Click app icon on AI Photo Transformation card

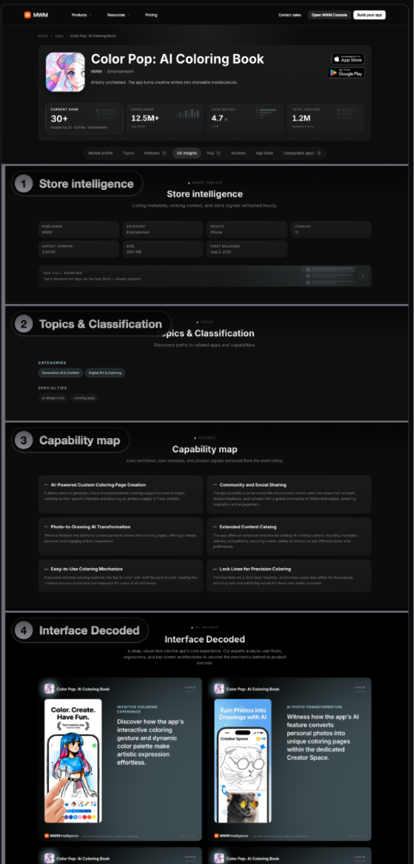(219, 689)
